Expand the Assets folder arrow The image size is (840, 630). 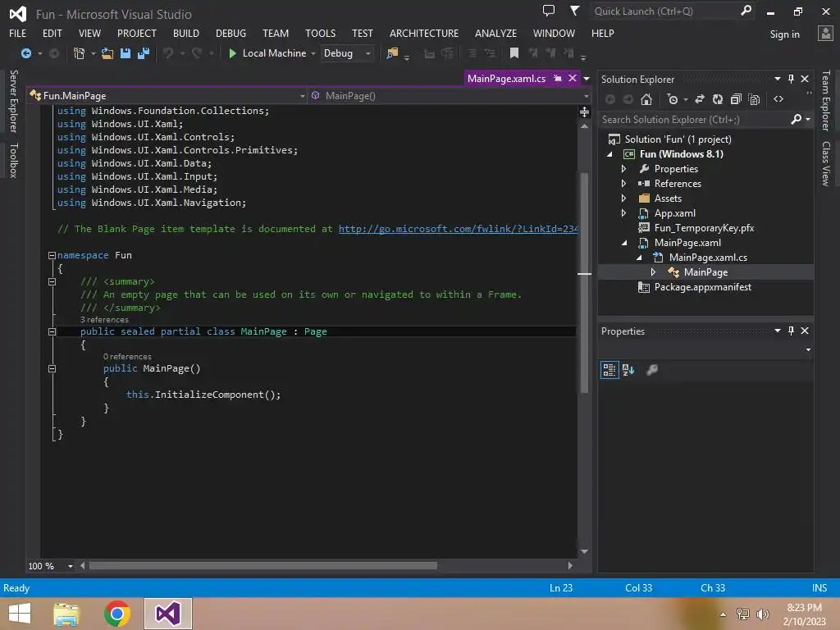(x=623, y=199)
